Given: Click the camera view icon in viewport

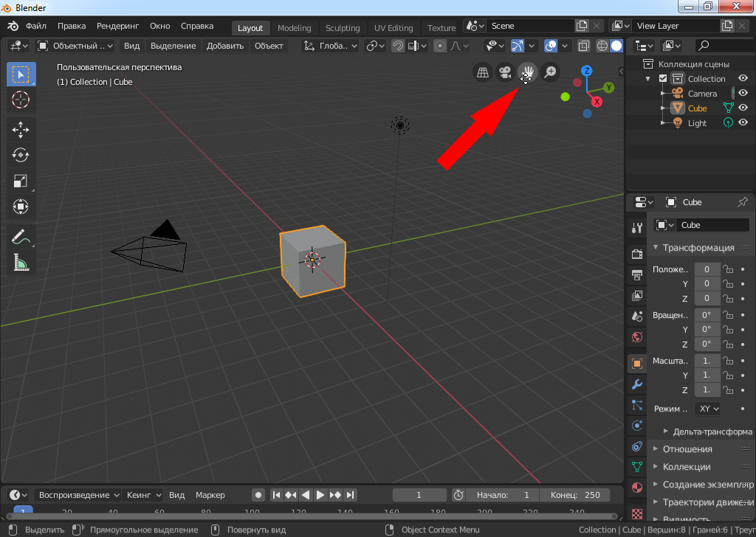Looking at the screenshot, I should click(x=505, y=72).
